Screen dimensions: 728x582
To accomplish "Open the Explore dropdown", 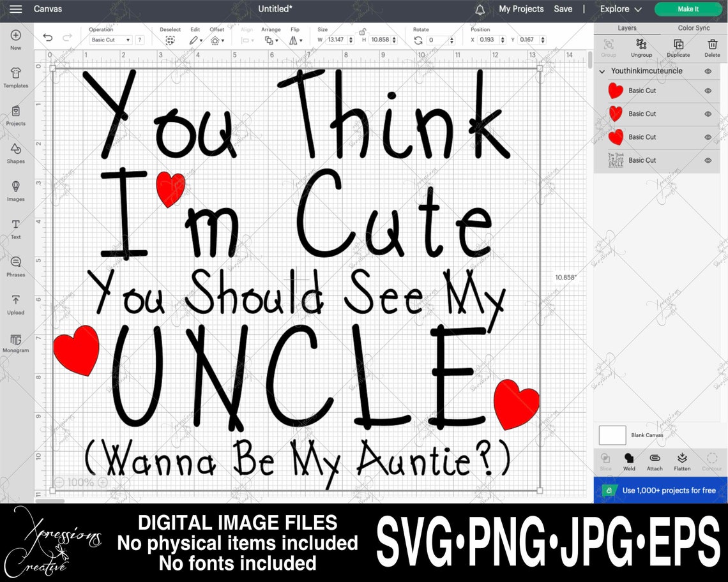I will tap(618, 9).
